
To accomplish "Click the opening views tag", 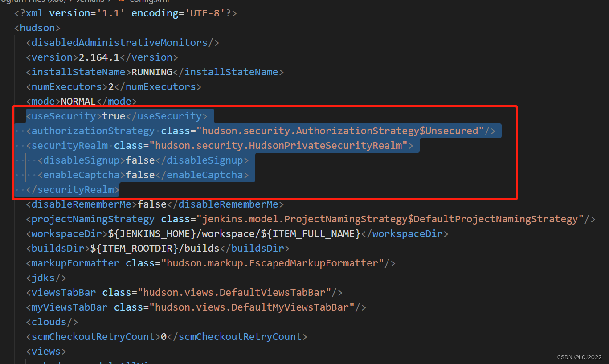I will (46, 351).
